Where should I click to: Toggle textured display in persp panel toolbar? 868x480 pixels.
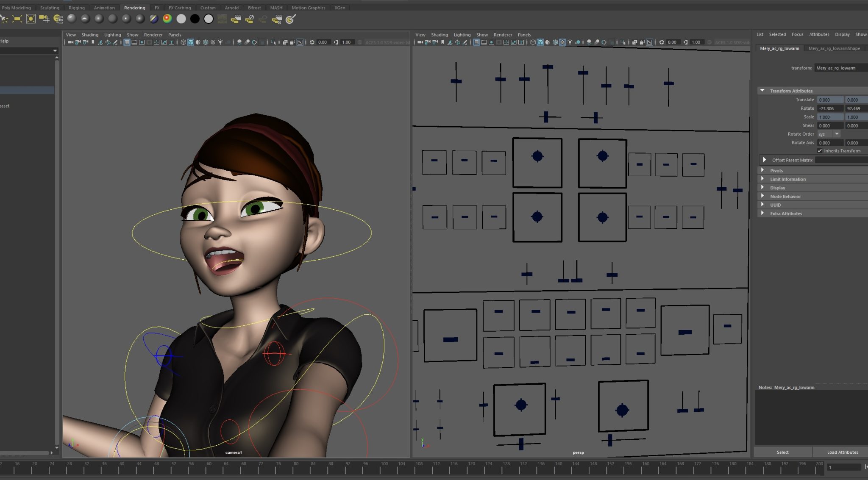point(562,42)
